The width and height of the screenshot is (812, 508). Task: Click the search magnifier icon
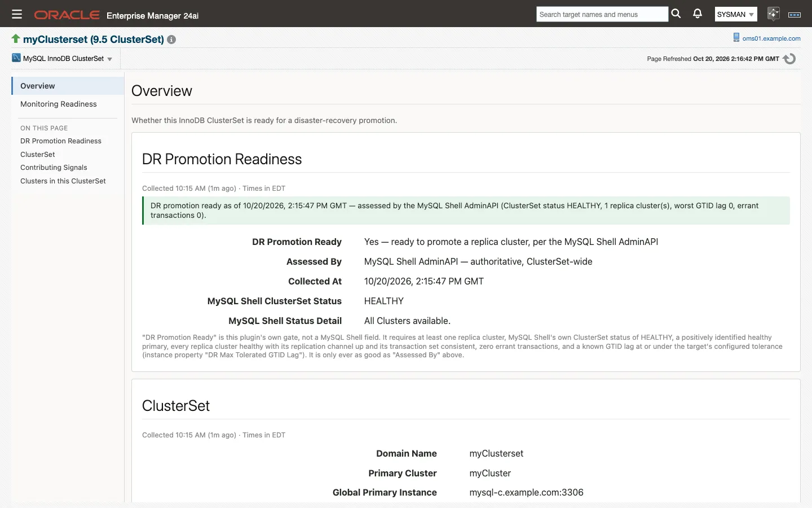click(x=676, y=14)
